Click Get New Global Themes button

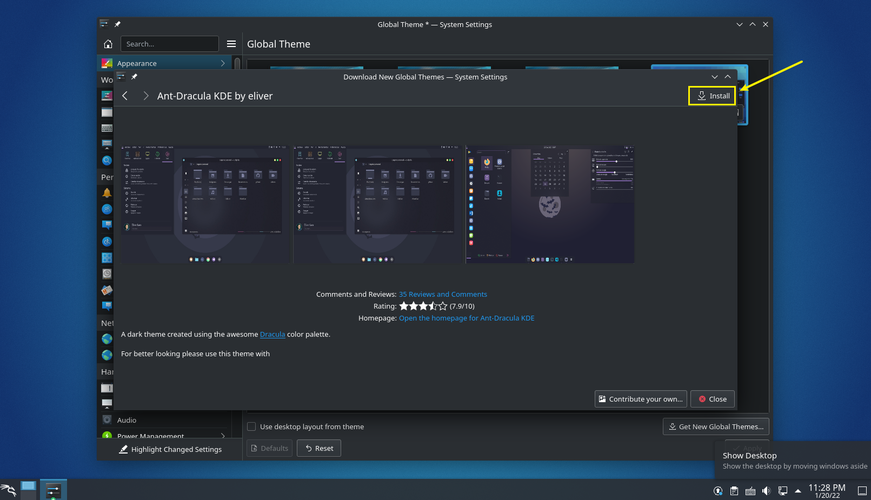(715, 427)
